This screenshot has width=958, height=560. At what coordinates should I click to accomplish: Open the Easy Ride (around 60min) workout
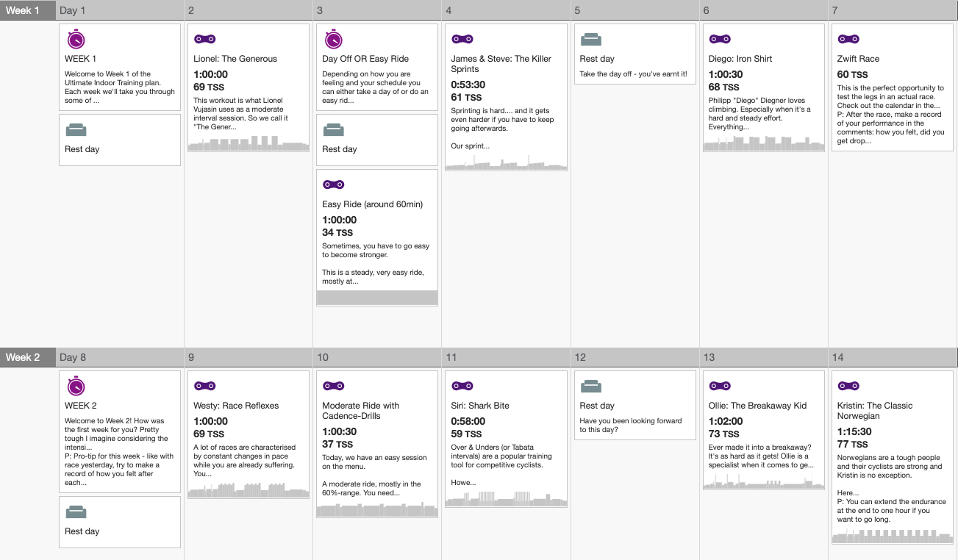coord(372,204)
